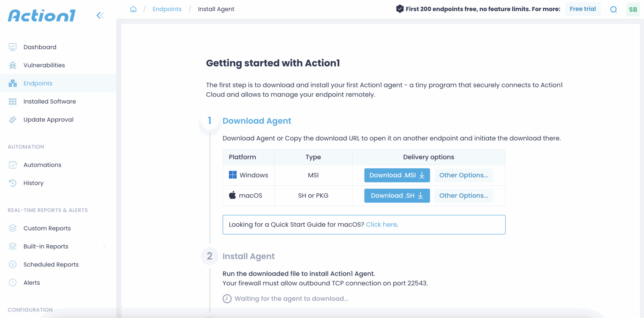
Task: Start a Free trial
Action: pos(583,9)
